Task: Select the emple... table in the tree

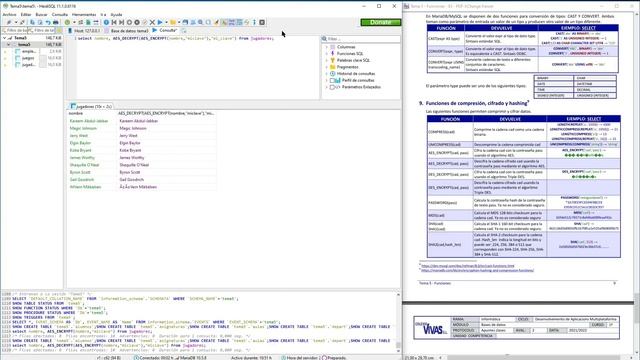Action: (x=29, y=51)
